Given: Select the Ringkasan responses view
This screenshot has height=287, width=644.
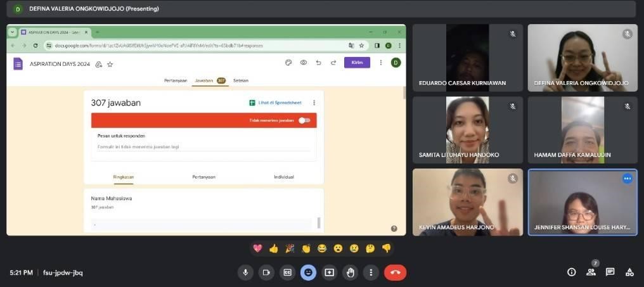Looking at the screenshot, I should tap(124, 177).
